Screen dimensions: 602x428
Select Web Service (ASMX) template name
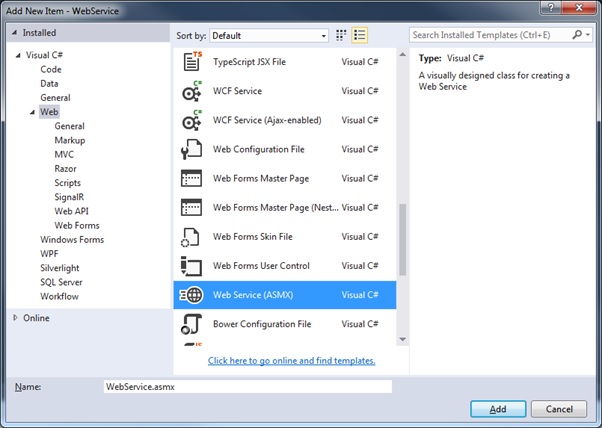[253, 295]
